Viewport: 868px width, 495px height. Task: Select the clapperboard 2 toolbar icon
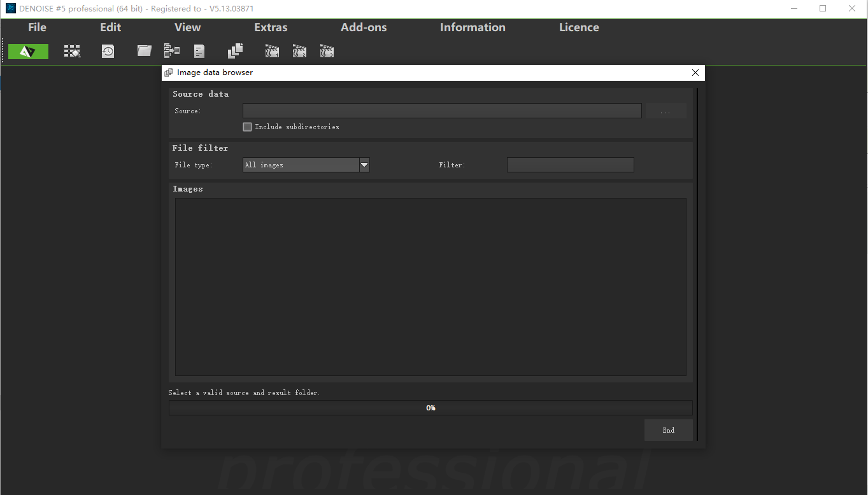299,51
